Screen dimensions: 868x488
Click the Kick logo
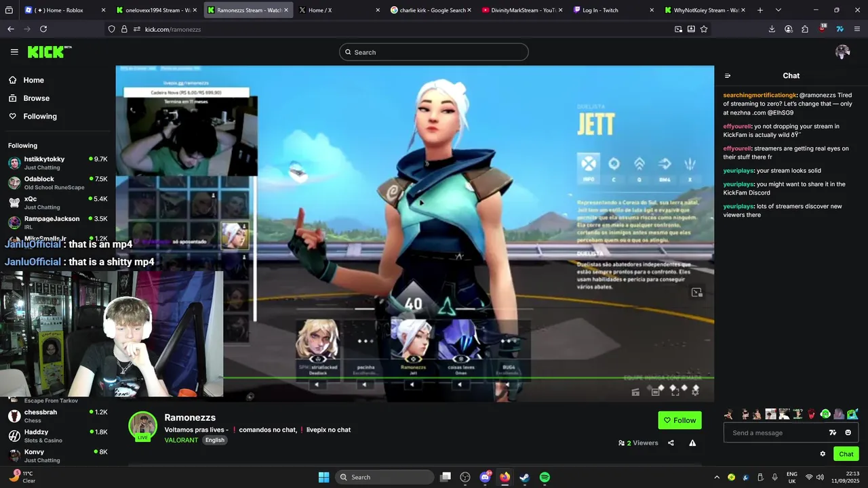(x=50, y=52)
